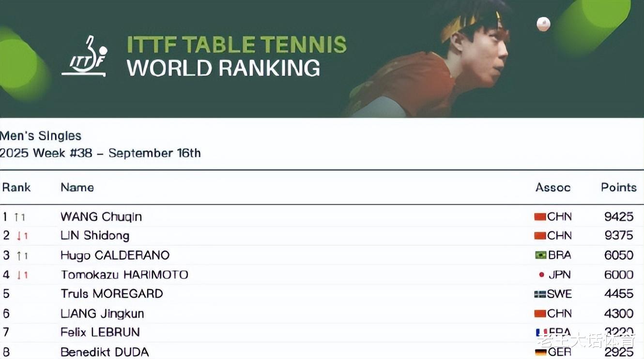Image resolution: width=644 pixels, height=359 pixels.
Task: Open WANG Chuqin's player entry
Action: pyautogui.click(x=101, y=216)
